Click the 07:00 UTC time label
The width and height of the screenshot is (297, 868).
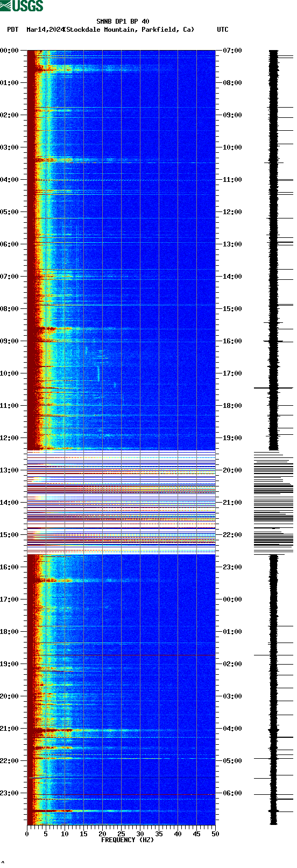(232, 51)
